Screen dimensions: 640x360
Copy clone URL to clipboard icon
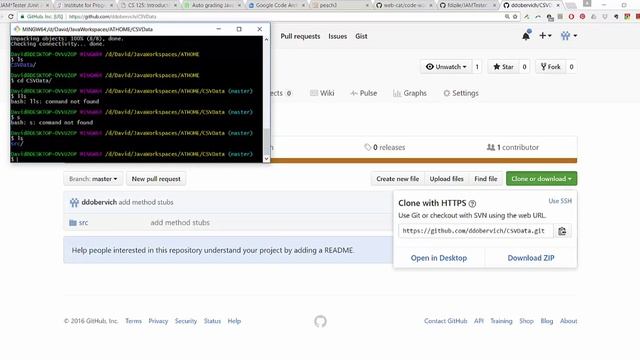[x=562, y=231]
